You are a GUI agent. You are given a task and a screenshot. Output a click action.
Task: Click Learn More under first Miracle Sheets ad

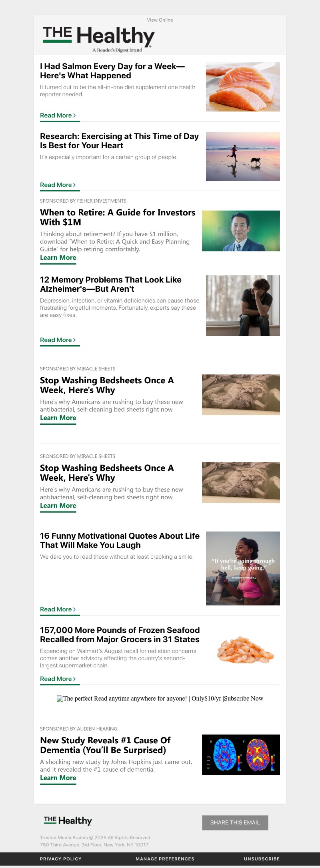(58, 418)
